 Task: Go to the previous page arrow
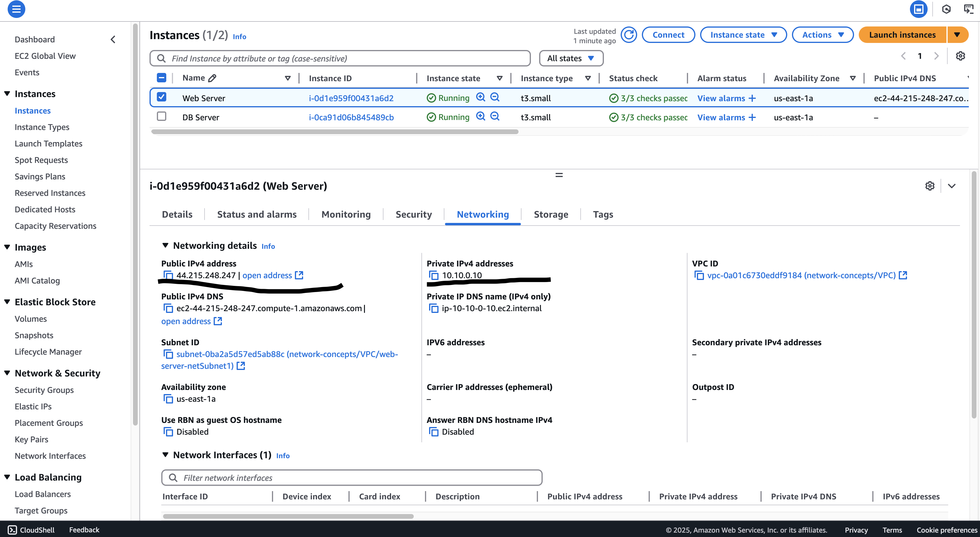click(x=903, y=56)
